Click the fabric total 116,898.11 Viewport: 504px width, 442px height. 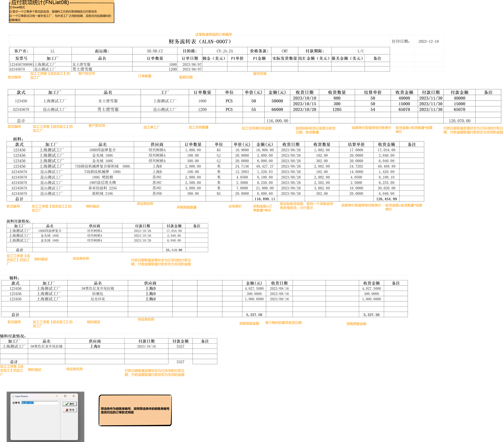[x=265, y=199]
